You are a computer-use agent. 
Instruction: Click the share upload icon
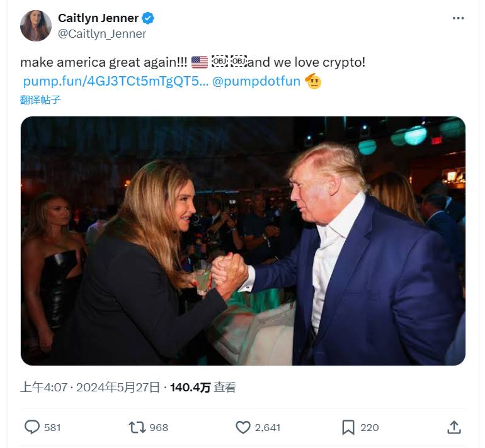[454, 427]
